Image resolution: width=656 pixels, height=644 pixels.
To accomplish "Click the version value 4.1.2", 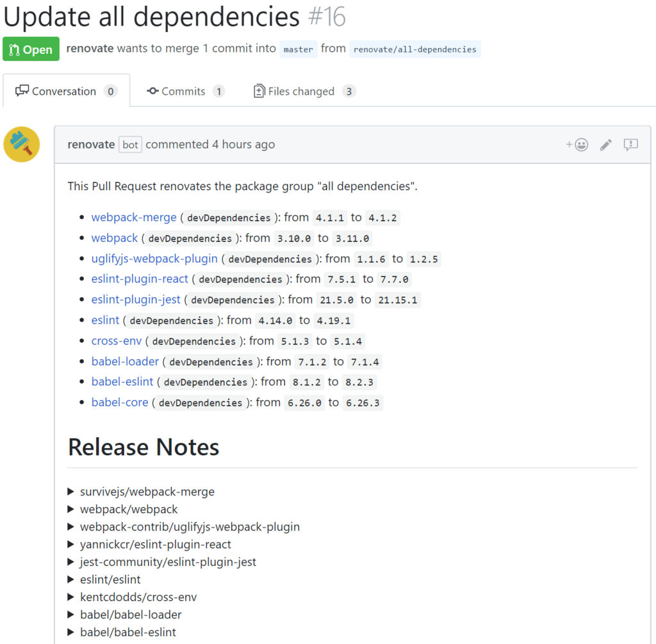I will pyautogui.click(x=382, y=218).
